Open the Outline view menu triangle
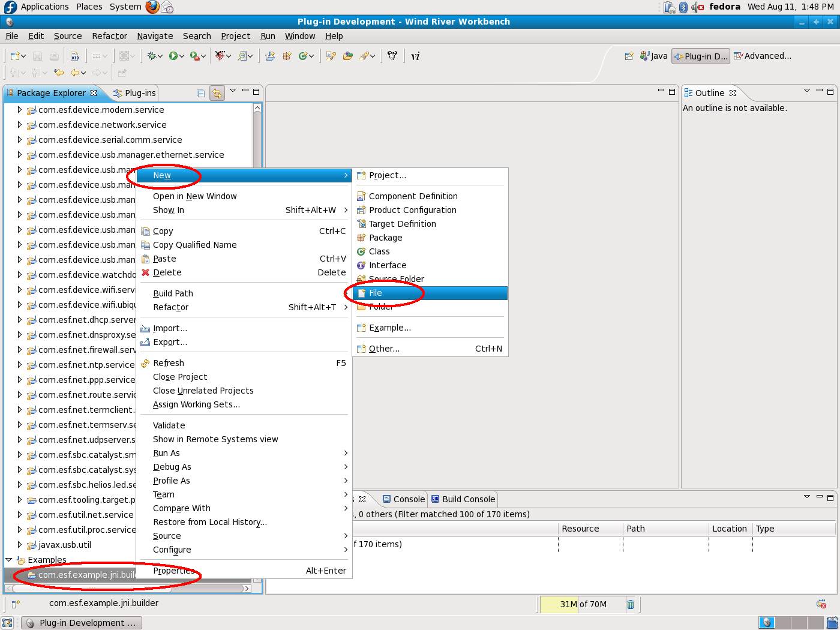This screenshot has height=630, width=840. coord(807,91)
